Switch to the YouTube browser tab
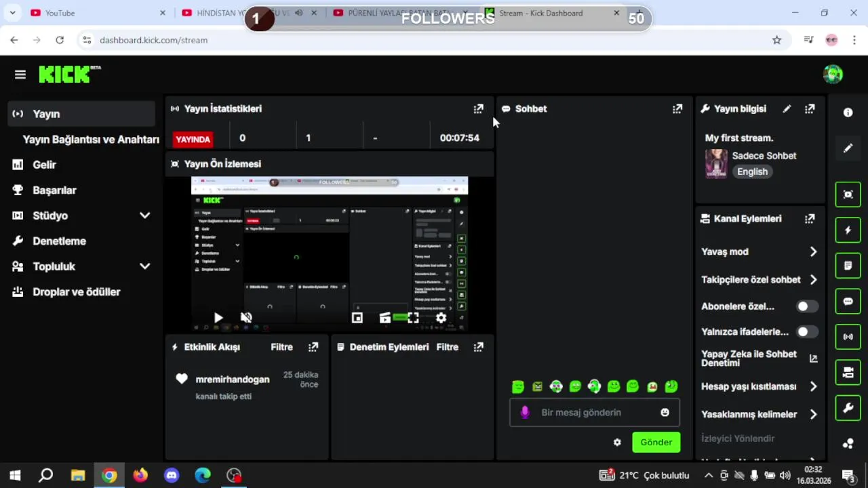868x488 pixels. point(98,13)
